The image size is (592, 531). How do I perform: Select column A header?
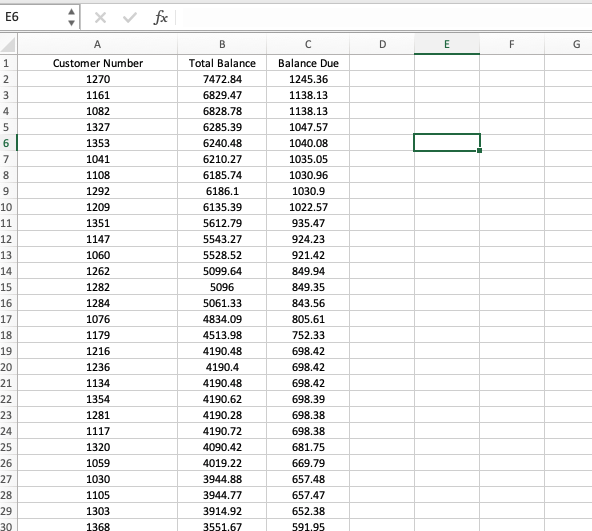[97, 44]
